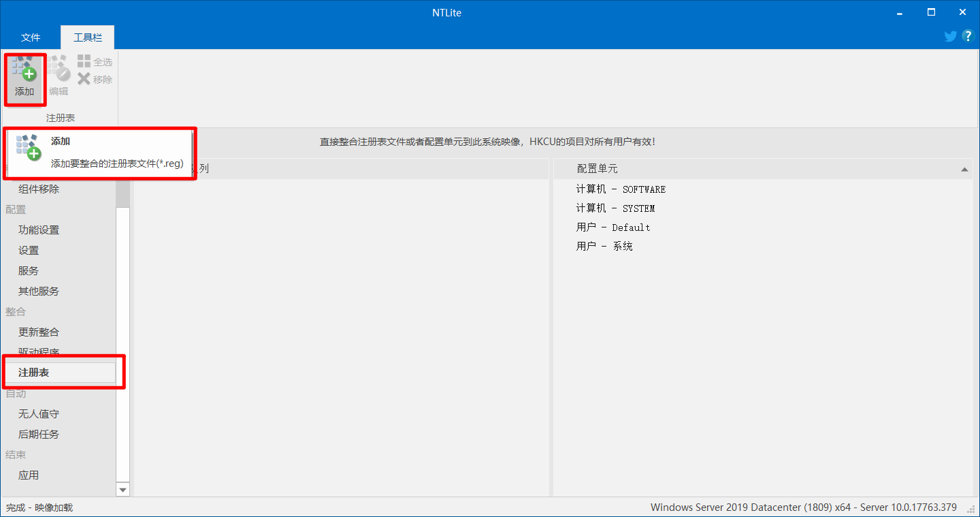The height and width of the screenshot is (517, 980).
Task: Open NTLite help via question mark icon
Action: tap(968, 36)
